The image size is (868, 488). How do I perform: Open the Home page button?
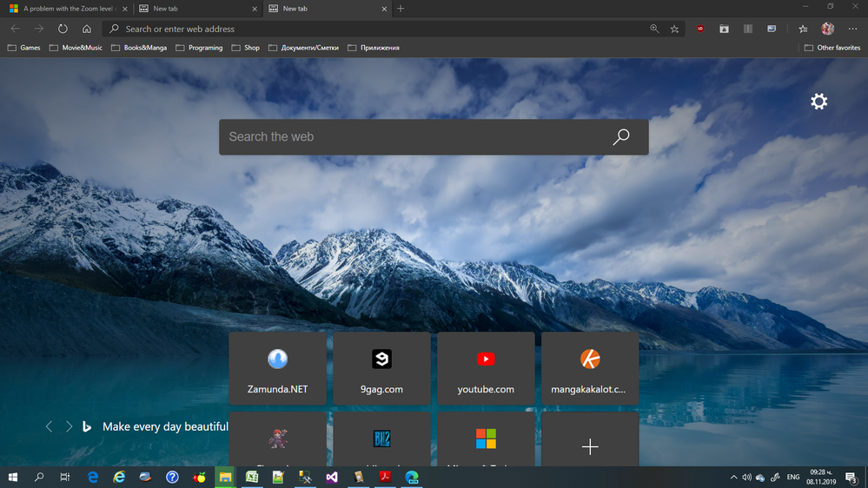click(87, 29)
